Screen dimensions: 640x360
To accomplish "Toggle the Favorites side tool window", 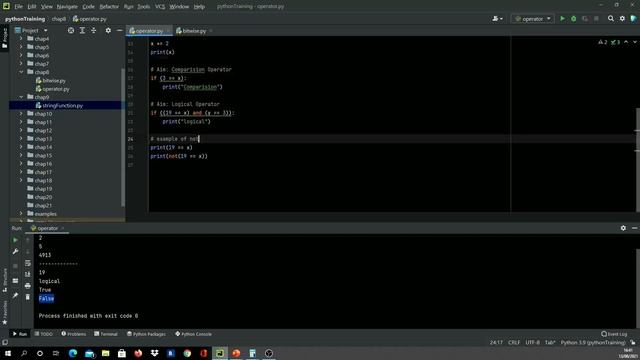I will [4, 313].
